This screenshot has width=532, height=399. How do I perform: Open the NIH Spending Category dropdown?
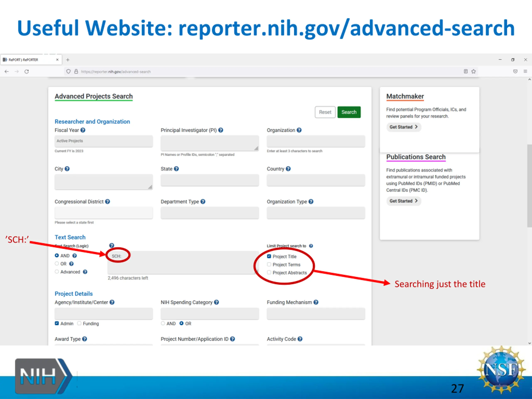(x=210, y=314)
